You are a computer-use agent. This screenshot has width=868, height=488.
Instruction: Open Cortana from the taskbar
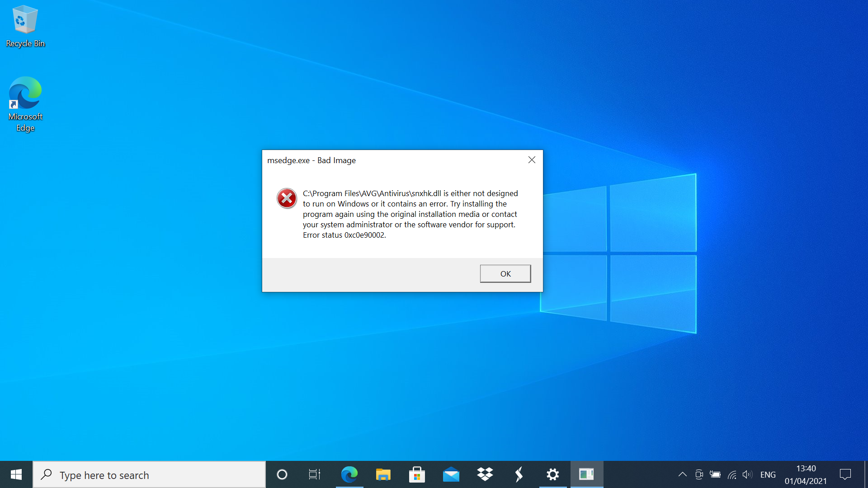point(282,474)
